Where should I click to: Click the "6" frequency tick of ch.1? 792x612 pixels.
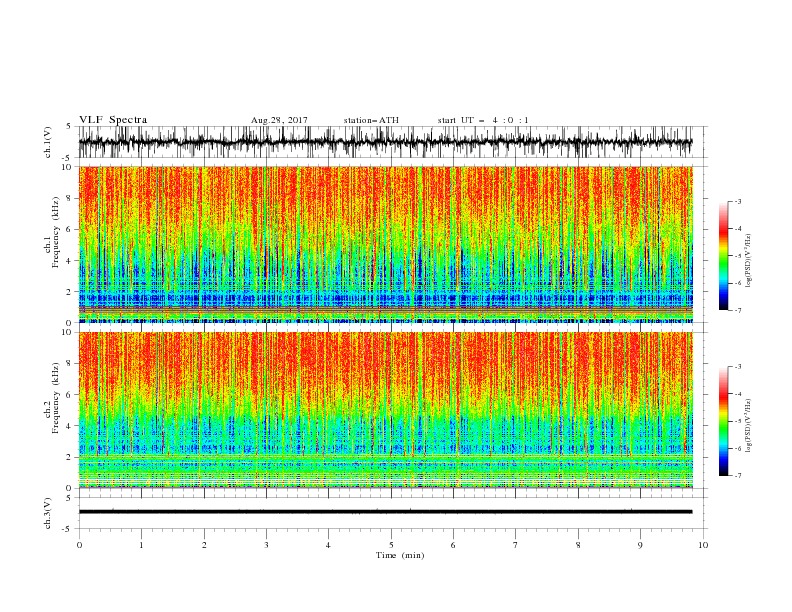pyautogui.click(x=69, y=229)
